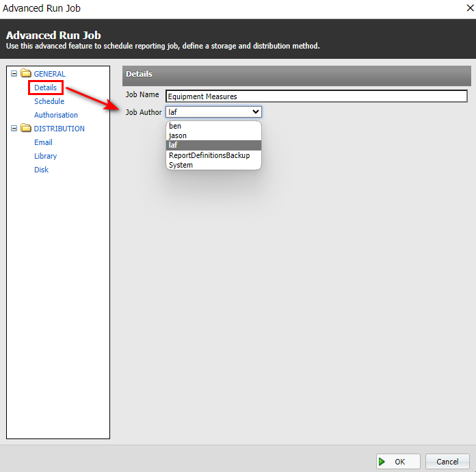Screen dimensions: 476x472
Task: Select 'System' in the author dropdown list
Action: [x=181, y=165]
